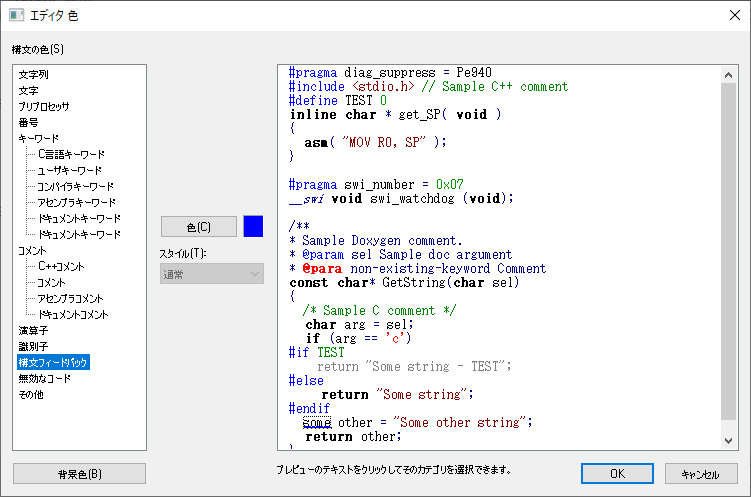This screenshot has width=751, height=497.
Task: Close the エディタ 色 dialog window
Action: [727, 15]
